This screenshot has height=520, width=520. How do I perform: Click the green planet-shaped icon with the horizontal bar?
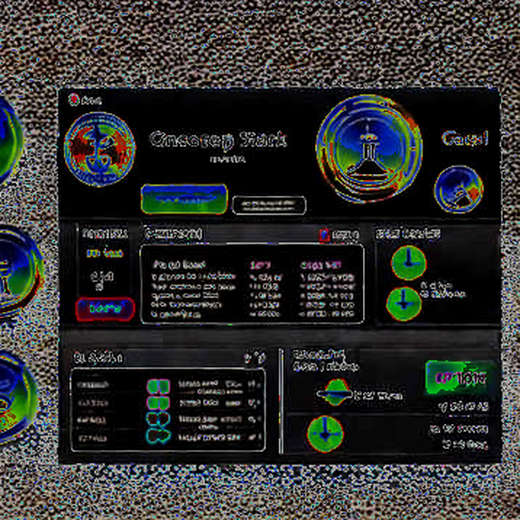coord(334,393)
